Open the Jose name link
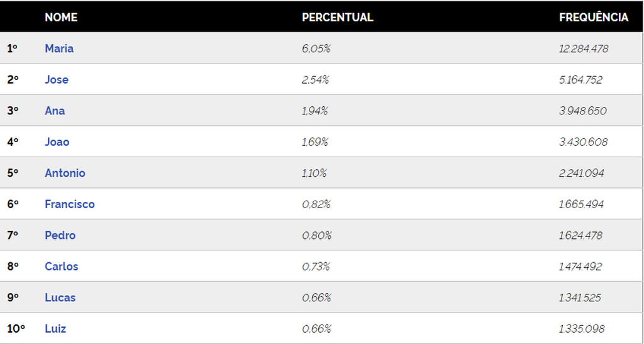The height and width of the screenshot is (344, 644). (57, 80)
